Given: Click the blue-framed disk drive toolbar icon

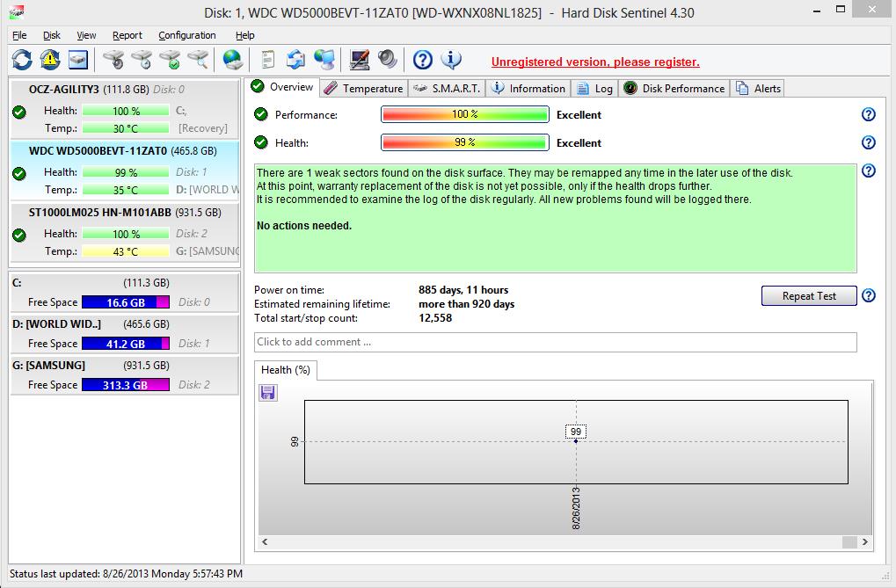Looking at the screenshot, I should click(x=78, y=60).
